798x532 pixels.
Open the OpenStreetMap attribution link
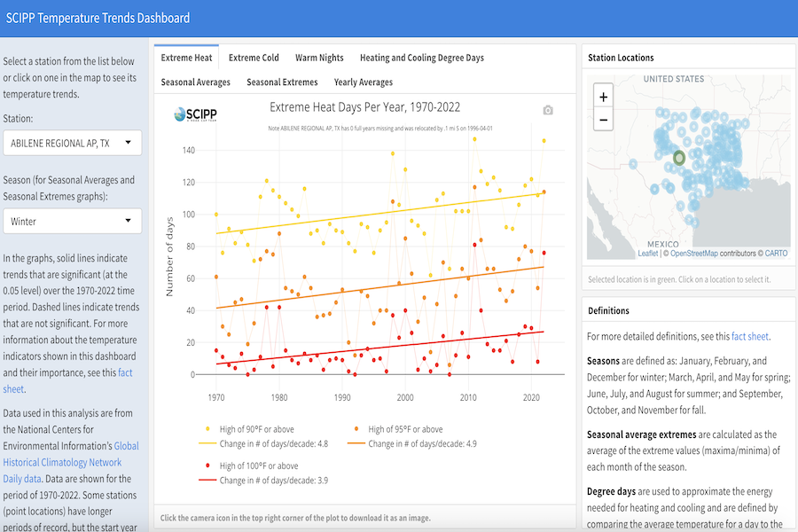coord(693,253)
